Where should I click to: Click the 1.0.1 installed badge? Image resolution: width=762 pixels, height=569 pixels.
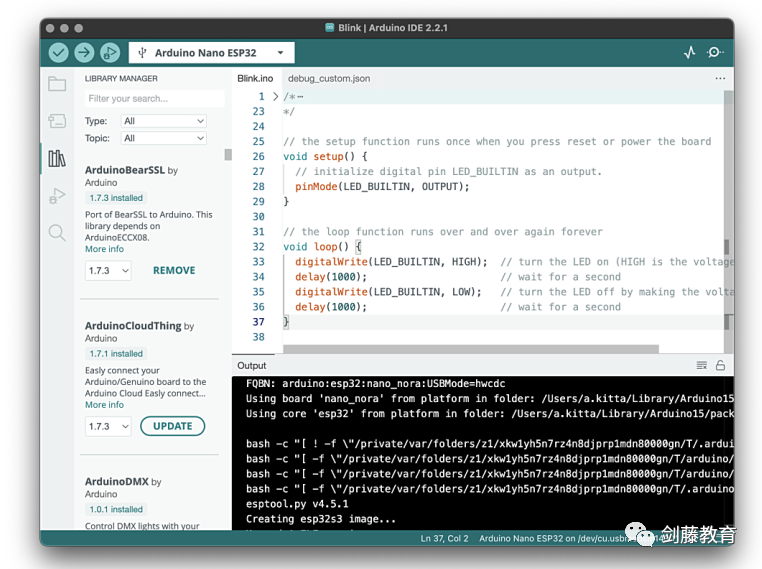[x=116, y=509]
